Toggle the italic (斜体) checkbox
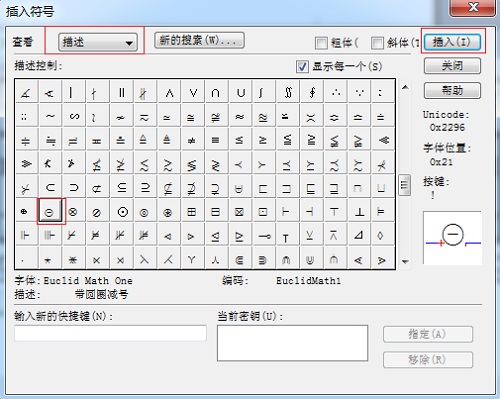This screenshot has width=500, height=399. (377, 43)
